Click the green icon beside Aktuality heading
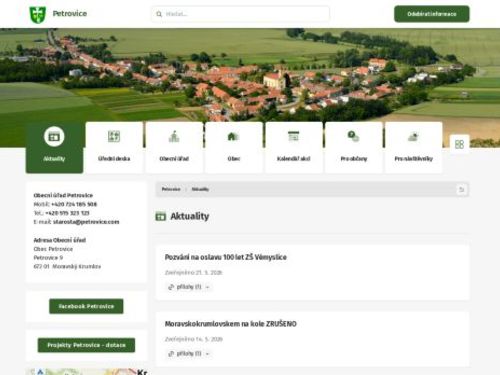Image resolution: width=500 pixels, height=375 pixels. point(161,216)
